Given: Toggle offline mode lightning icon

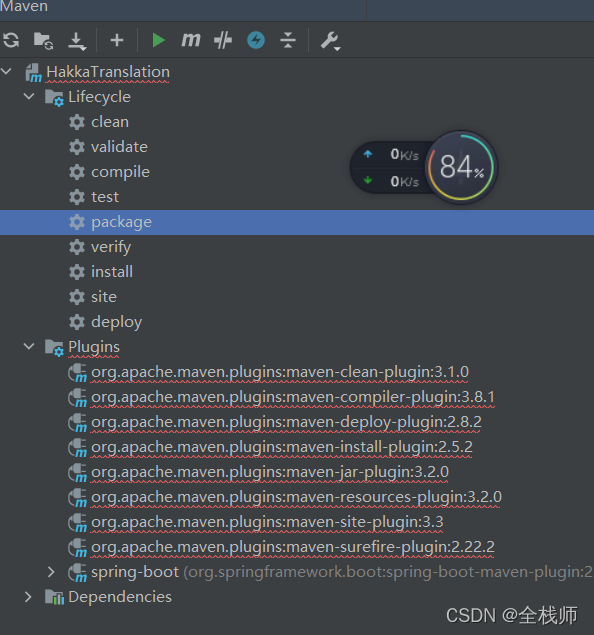Looking at the screenshot, I should 256,40.
